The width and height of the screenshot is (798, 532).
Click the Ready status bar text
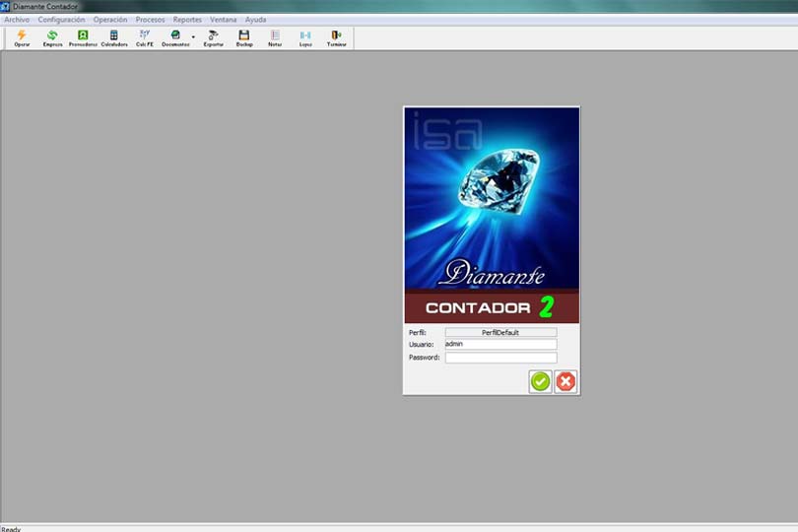point(11,529)
